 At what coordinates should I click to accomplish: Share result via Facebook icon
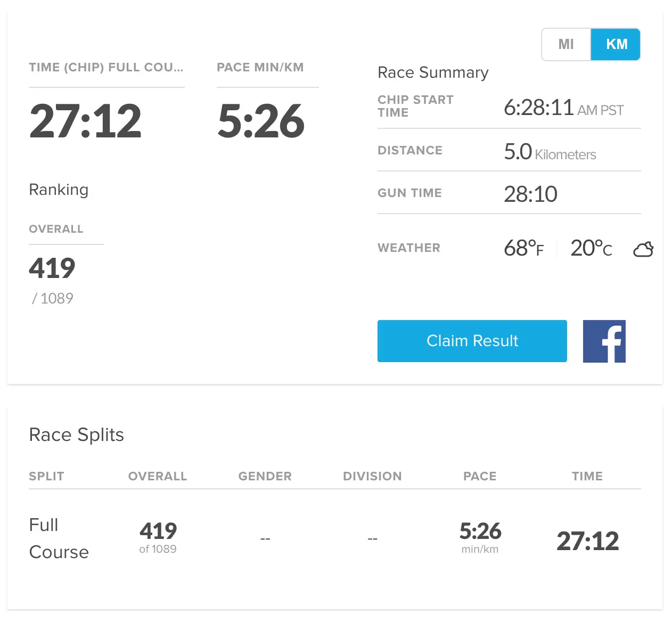(604, 341)
